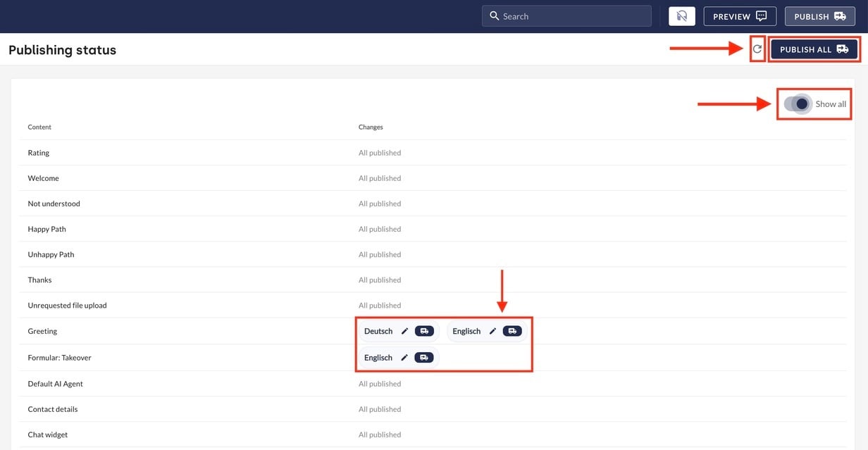868x450 pixels.
Task: Publish Greeting Deutsch using the truck icon
Action: [x=424, y=331]
